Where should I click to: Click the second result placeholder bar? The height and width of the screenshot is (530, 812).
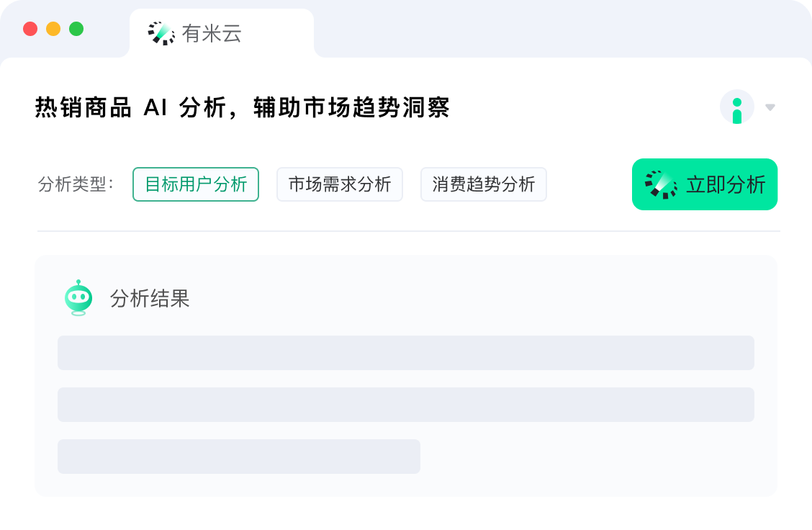pyautogui.click(x=405, y=405)
